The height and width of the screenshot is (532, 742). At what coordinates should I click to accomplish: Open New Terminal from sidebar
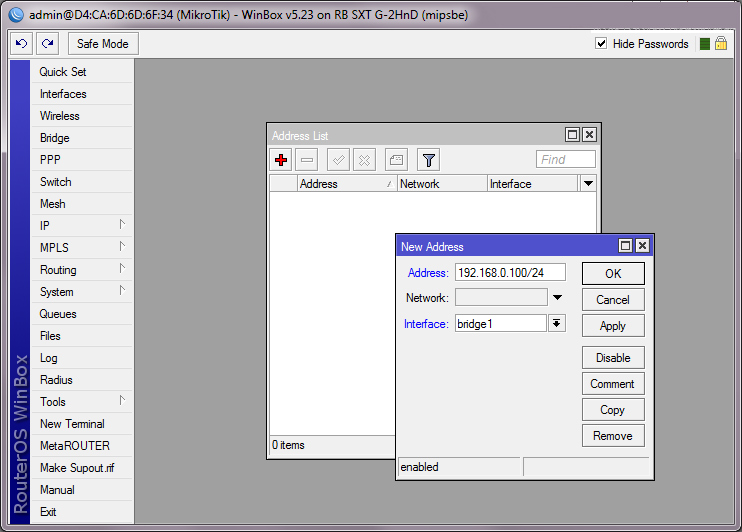coord(72,424)
